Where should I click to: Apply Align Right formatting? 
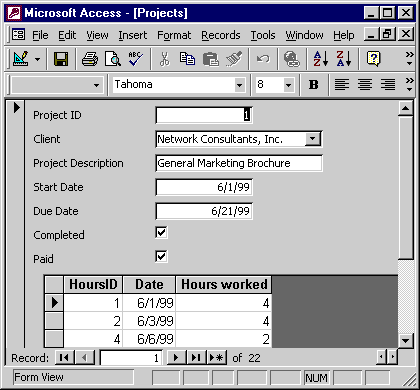tap(388, 85)
